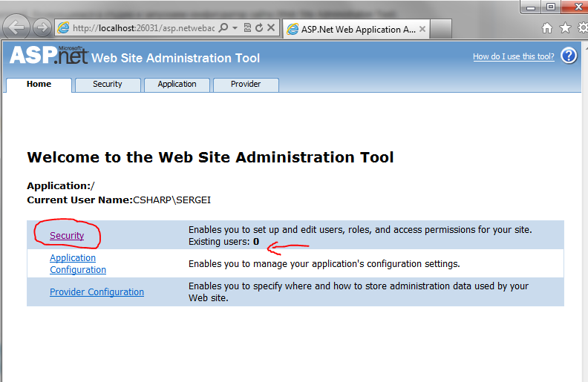Close the browser window

tap(575, 7)
